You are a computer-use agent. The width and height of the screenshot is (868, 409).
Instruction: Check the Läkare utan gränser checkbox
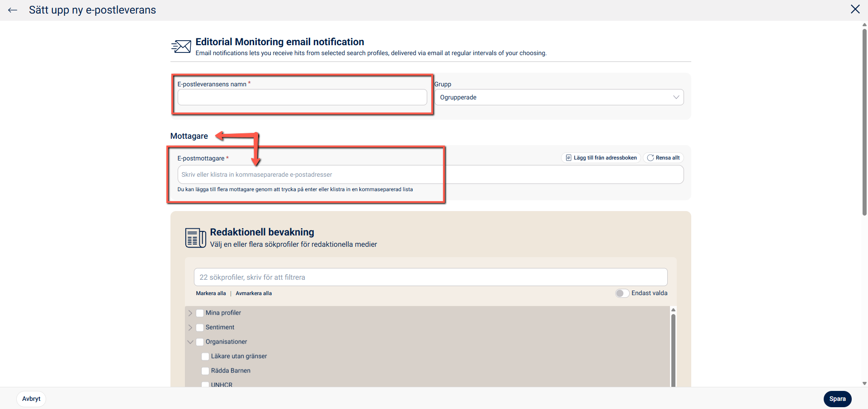[205, 357]
